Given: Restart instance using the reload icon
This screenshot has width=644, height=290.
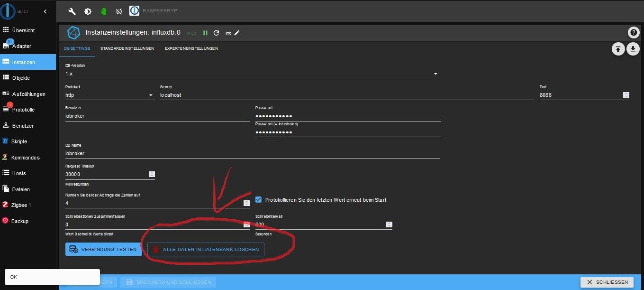Looking at the screenshot, I should tap(217, 33).
